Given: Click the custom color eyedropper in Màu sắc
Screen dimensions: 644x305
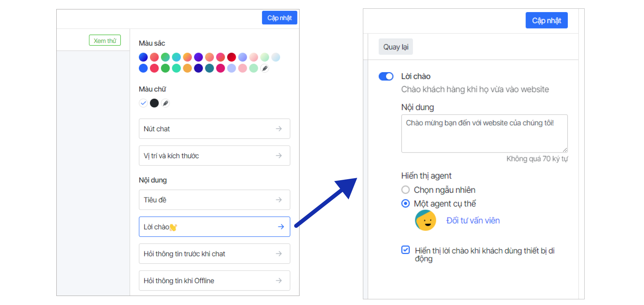Looking at the screenshot, I should pyautogui.click(x=265, y=68).
